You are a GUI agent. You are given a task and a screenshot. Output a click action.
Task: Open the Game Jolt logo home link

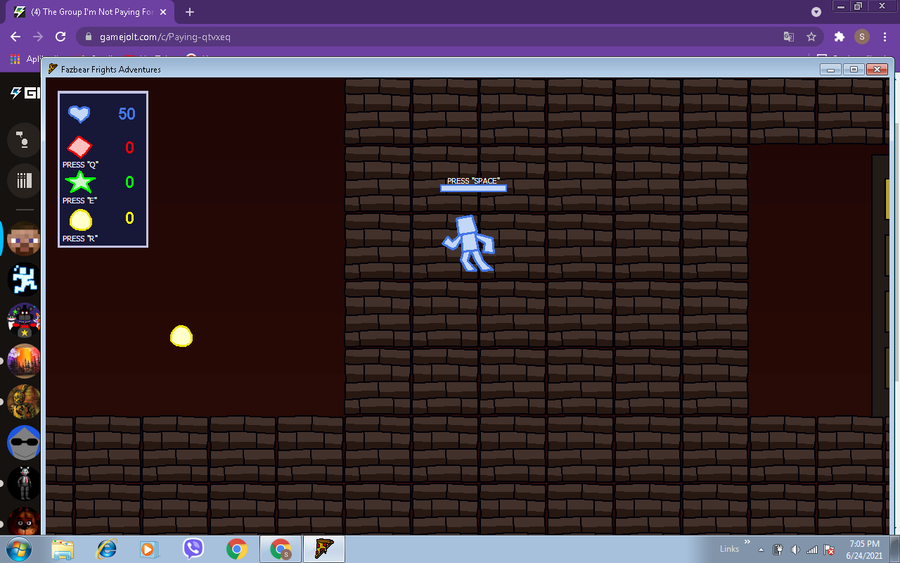25,92
